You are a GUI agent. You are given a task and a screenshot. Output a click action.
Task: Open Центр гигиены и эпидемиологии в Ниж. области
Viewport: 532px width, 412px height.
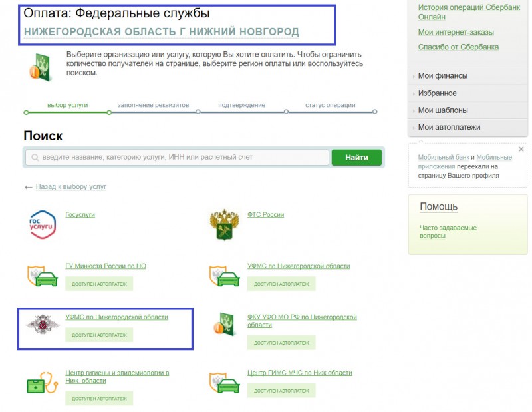(x=117, y=377)
